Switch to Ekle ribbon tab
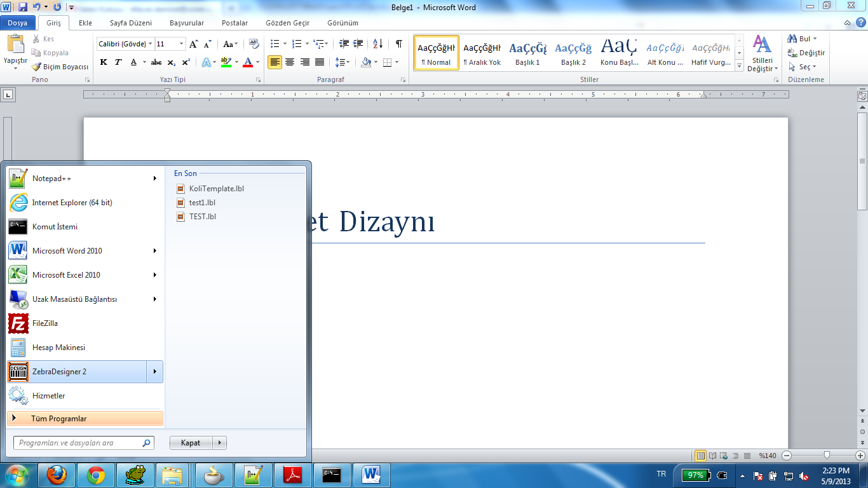 pos(85,23)
